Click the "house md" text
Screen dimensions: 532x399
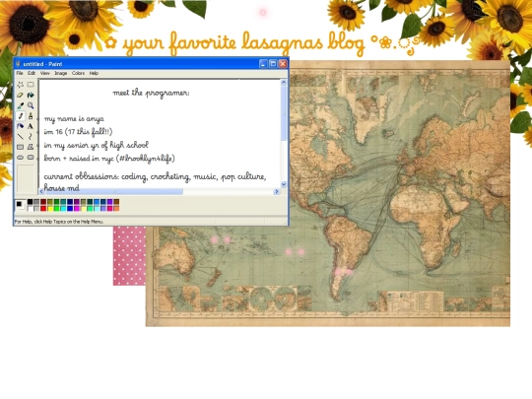click(x=61, y=187)
